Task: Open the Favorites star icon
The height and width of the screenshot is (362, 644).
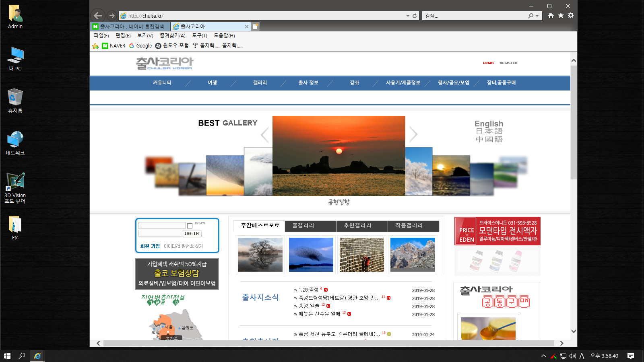Action: click(x=561, y=15)
